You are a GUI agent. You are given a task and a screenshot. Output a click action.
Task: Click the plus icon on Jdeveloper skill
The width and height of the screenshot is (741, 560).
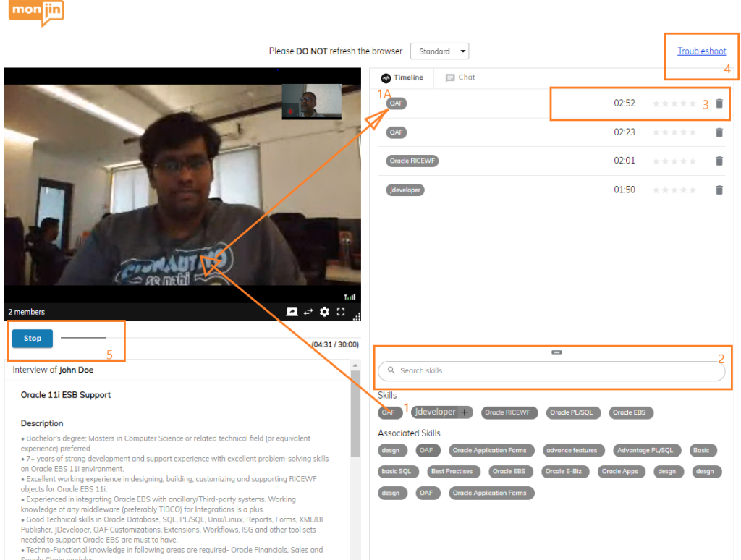pyautogui.click(x=465, y=412)
